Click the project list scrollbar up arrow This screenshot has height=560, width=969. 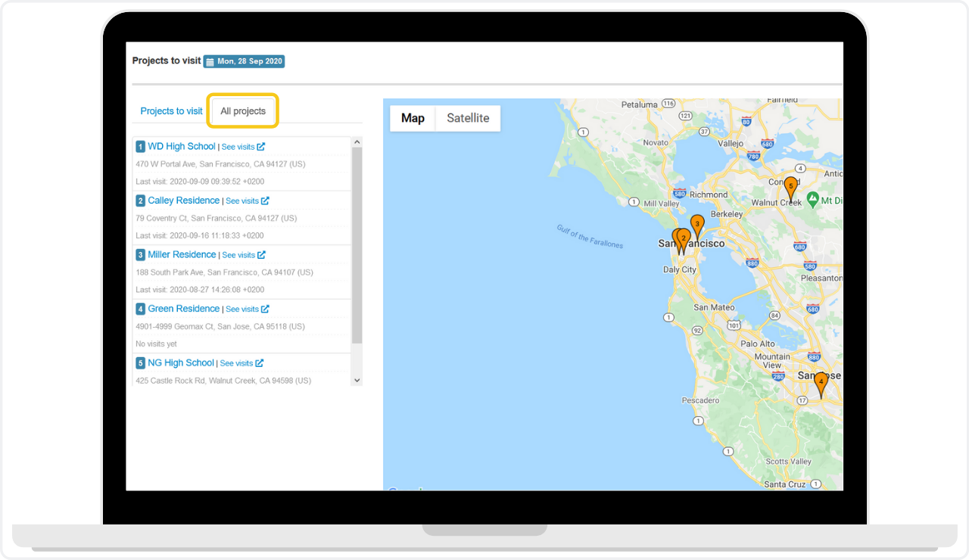tap(357, 142)
